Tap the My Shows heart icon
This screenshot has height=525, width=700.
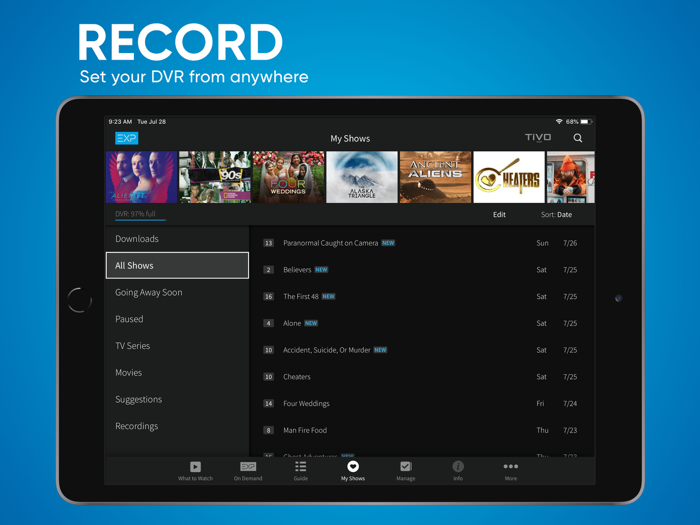[x=353, y=467]
